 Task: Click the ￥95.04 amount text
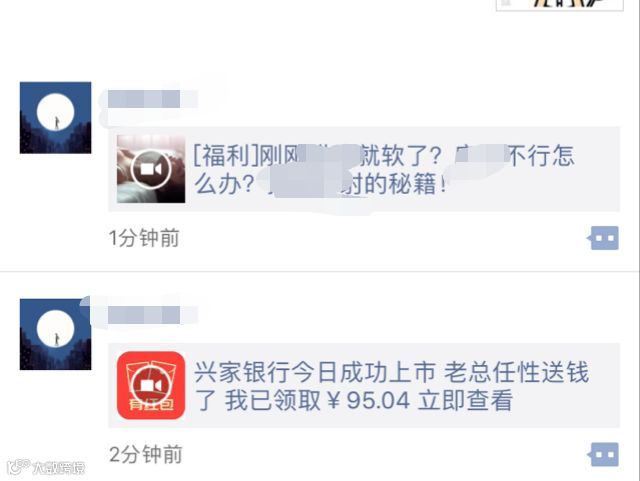[x=368, y=400]
